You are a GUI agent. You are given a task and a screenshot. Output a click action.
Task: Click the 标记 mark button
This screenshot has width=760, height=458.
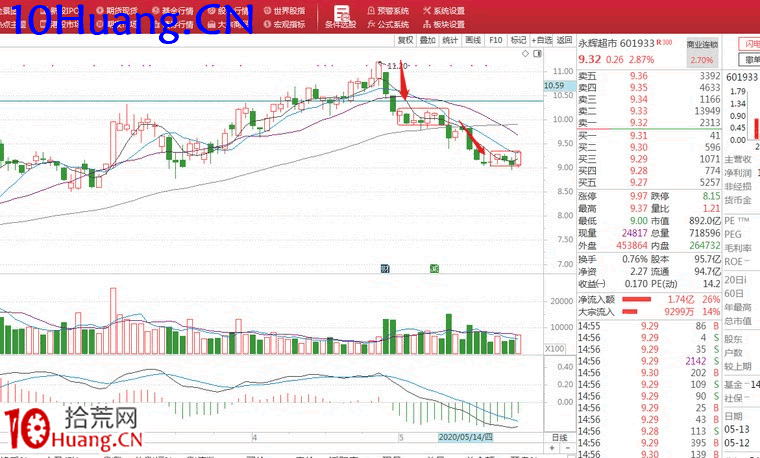tap(518, 40)
